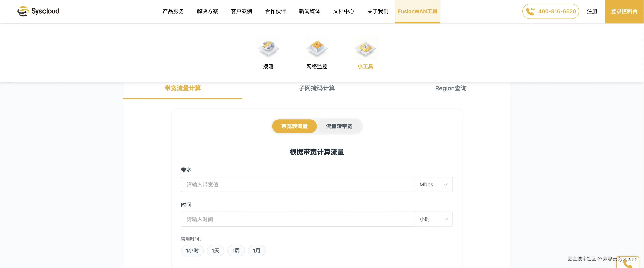Click the 登录控制台 button
This screenshot has height=268, width=644.
[x=624, y=12]
